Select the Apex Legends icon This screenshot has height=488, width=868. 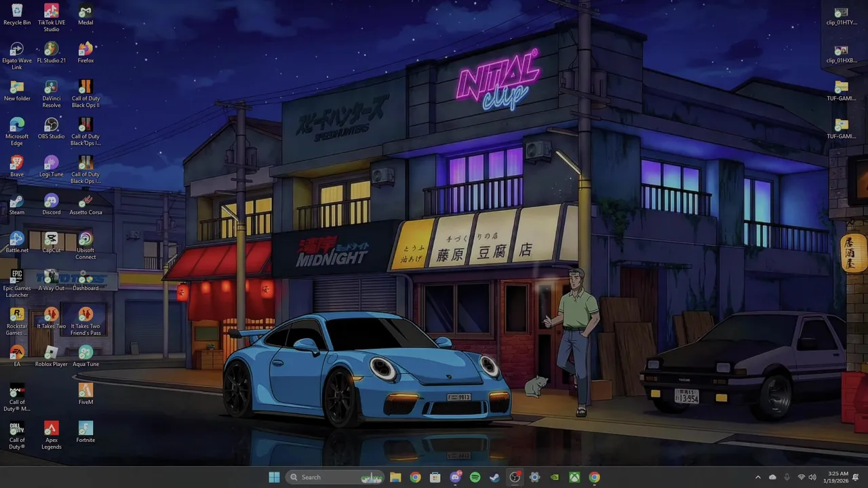pos(52,436)
